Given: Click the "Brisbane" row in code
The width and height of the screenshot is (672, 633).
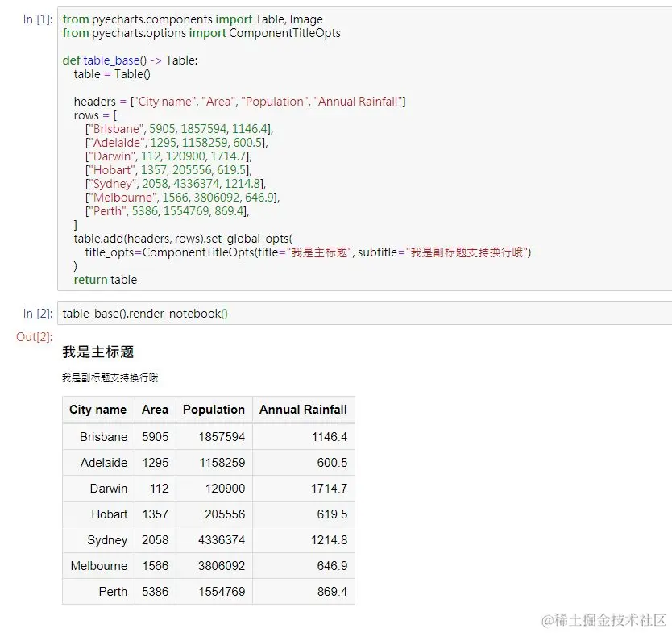Looking at the screenshot, I should (x=179, y=129).
